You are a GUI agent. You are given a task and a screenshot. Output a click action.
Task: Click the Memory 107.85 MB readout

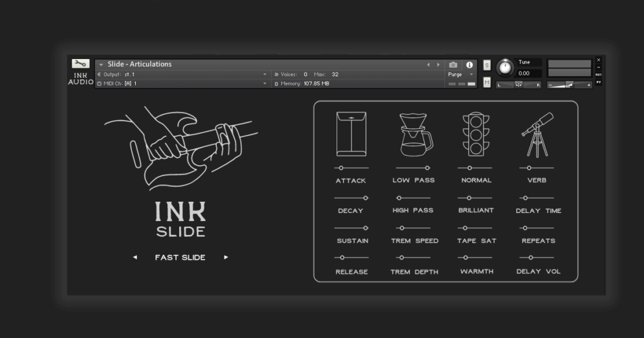point(303,84)
